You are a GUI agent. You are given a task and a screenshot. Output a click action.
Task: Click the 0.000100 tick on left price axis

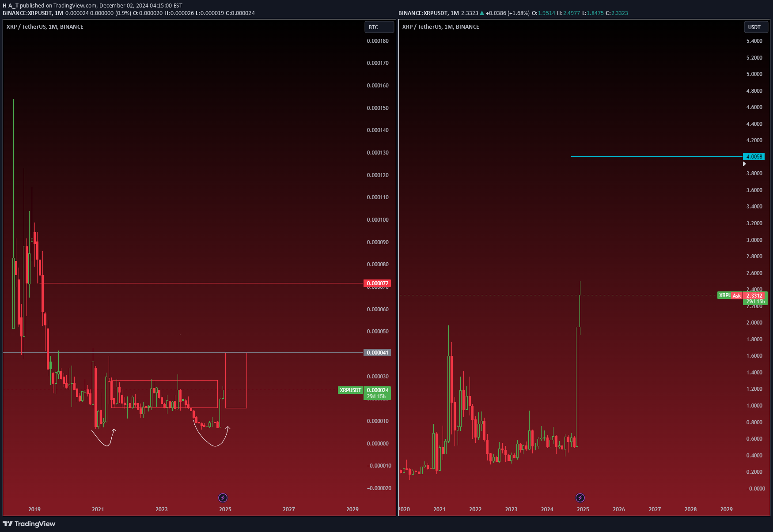click(x=378, y=219)
